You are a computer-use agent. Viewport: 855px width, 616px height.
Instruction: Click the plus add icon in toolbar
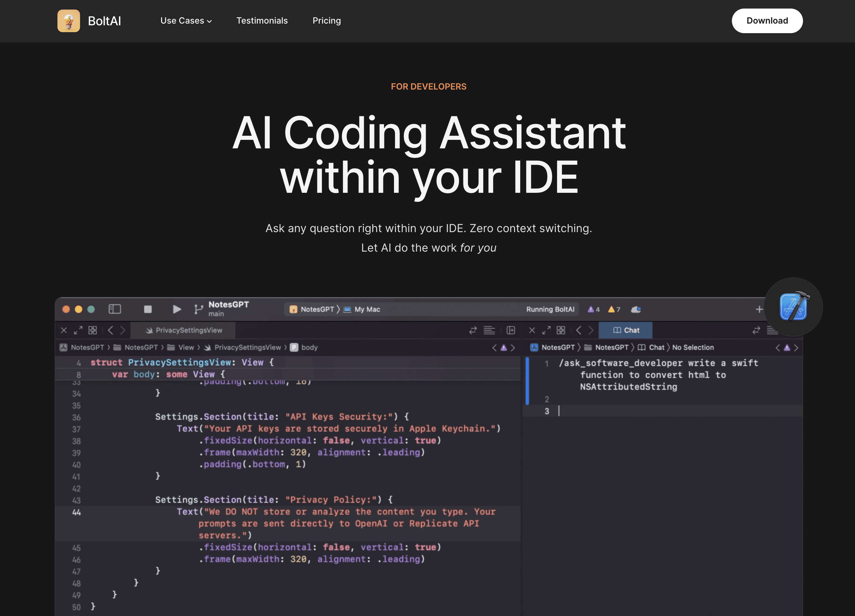coord(759,309)
